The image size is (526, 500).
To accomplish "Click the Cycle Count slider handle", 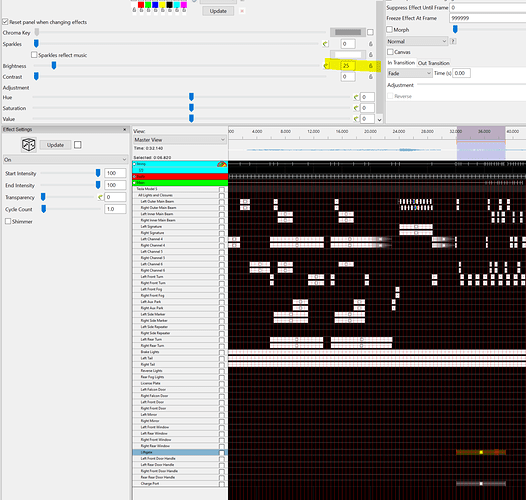I will click(44, 209).
